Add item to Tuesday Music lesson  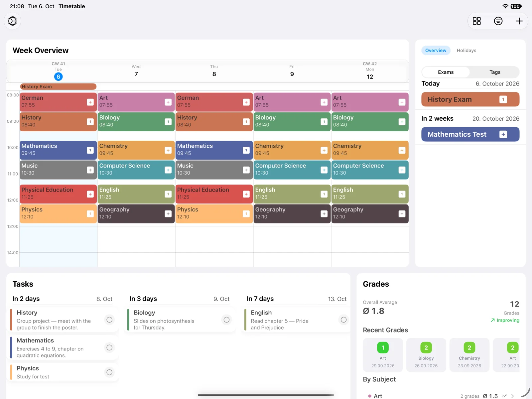pos(90,170)
